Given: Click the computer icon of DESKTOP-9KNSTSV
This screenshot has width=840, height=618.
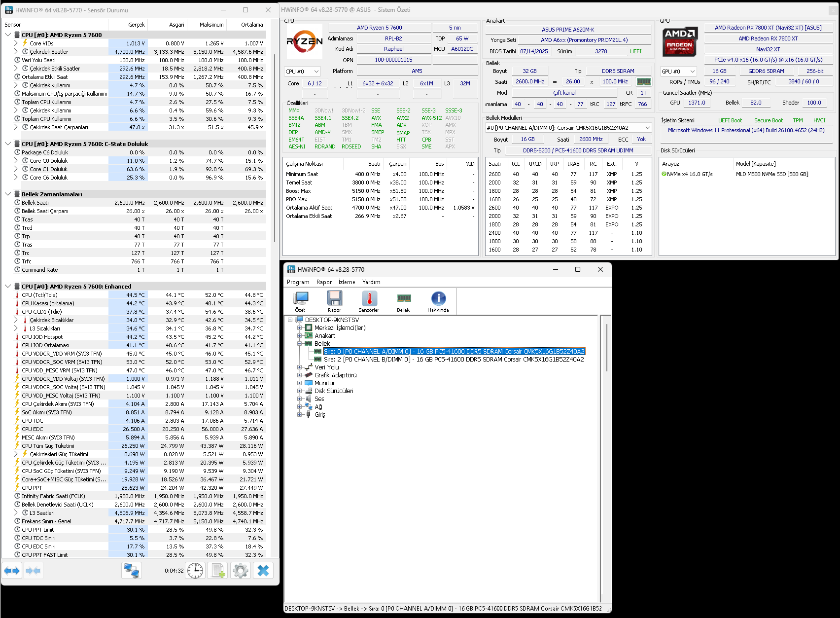Looking at the screenshot, I should 299,320.
